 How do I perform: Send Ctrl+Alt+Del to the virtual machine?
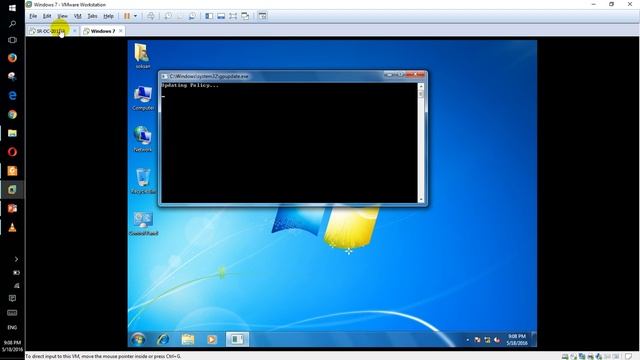tap(151, 16)
